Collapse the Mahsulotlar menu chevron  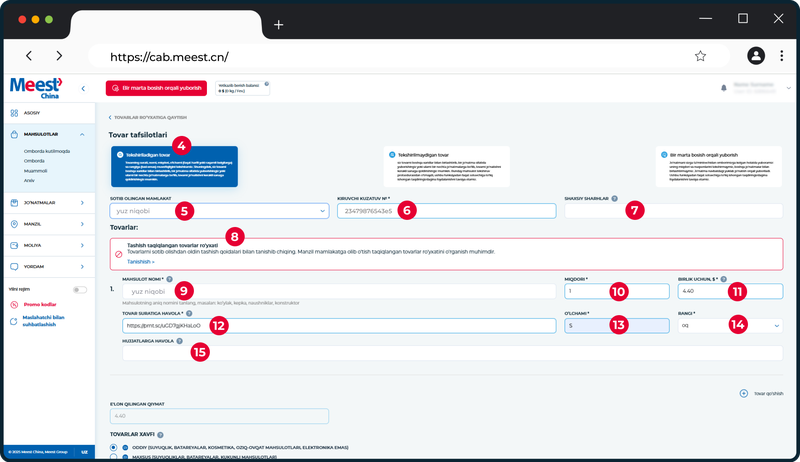coord(82,134)
